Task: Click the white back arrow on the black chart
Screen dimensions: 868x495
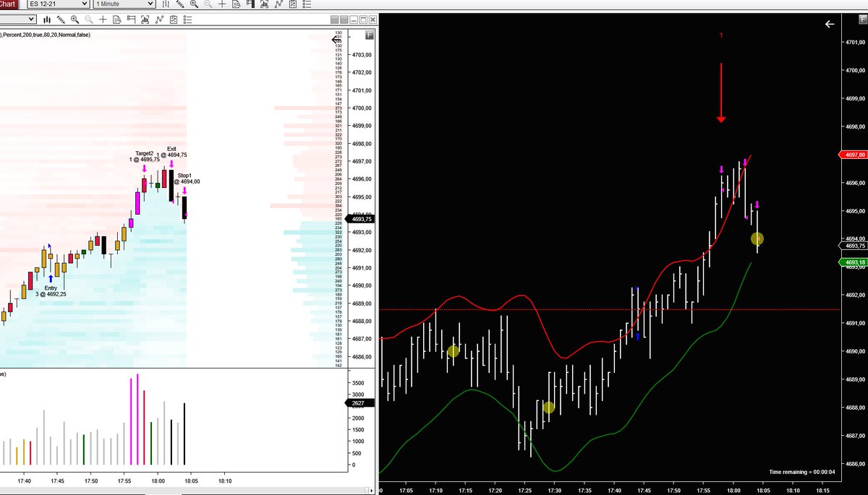Action: [x=830, y=24]
